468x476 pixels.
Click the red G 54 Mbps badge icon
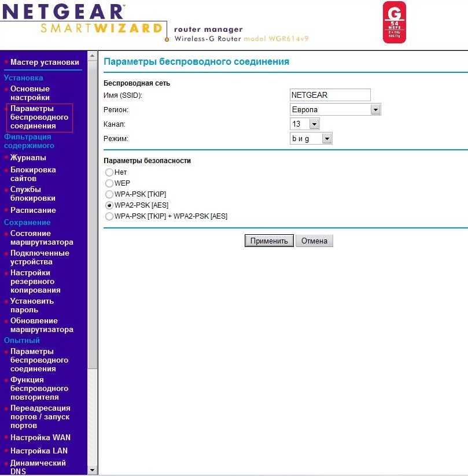tap(395, 22)
